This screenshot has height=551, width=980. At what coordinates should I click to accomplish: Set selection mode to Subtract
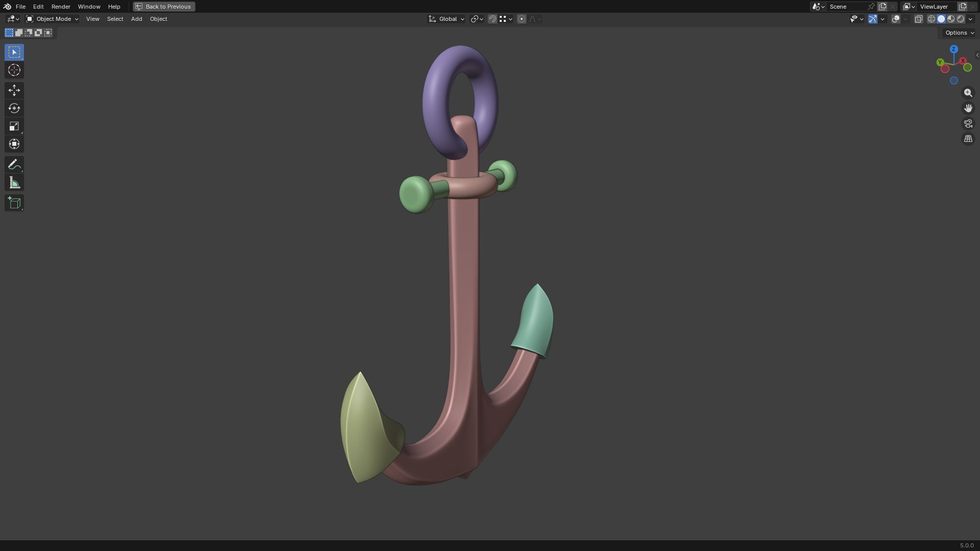(29, 33)
